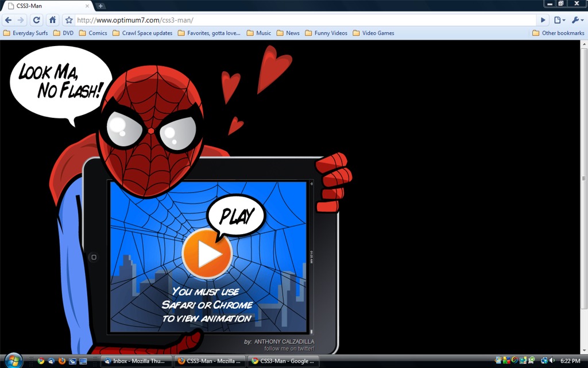This screenshot has width=588, height=368.
Task: Switch to CSS3-Man - Google Chrome taskbar window
Action: (x=284, y=361)
